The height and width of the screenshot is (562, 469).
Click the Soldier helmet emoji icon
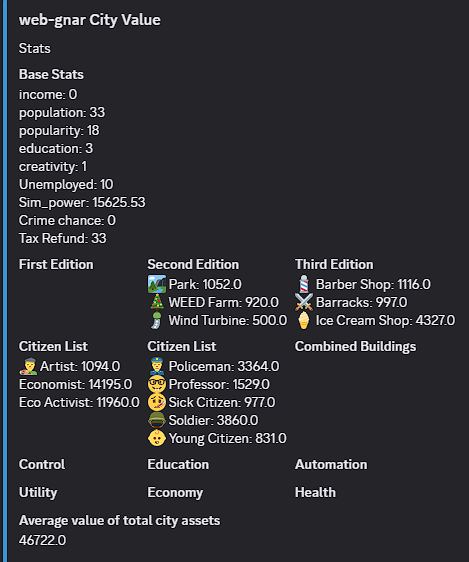point(157,420)
